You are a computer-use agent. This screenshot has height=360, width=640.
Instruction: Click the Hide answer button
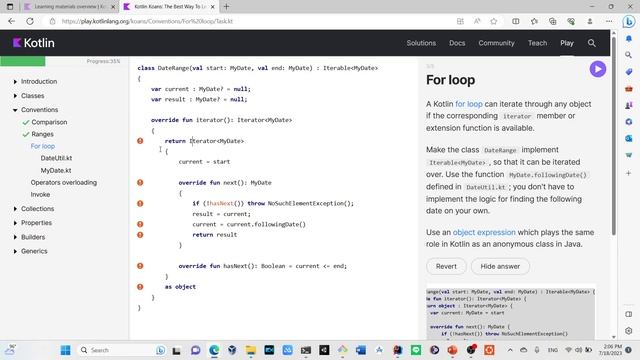click(500, 266)
